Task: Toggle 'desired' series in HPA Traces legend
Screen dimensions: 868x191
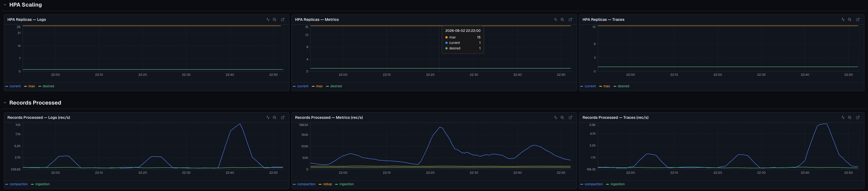Action: 621,86
